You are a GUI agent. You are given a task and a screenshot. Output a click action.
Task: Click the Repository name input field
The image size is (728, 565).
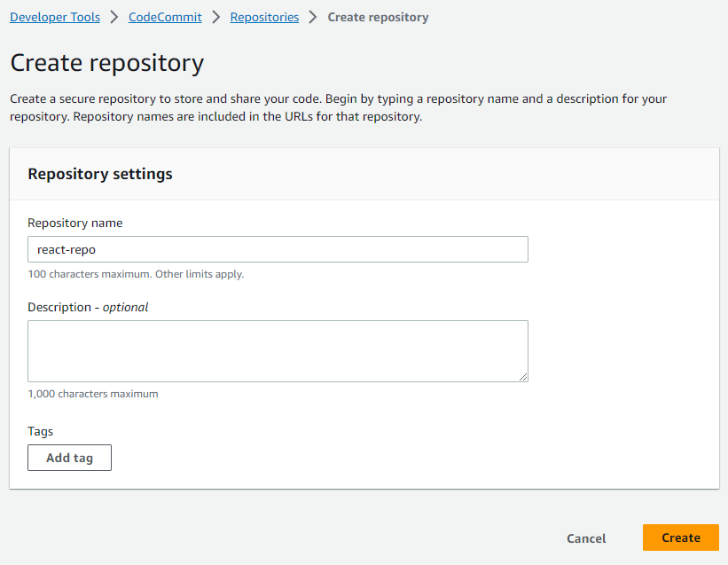pyautogui.click(x=278, y=249)
